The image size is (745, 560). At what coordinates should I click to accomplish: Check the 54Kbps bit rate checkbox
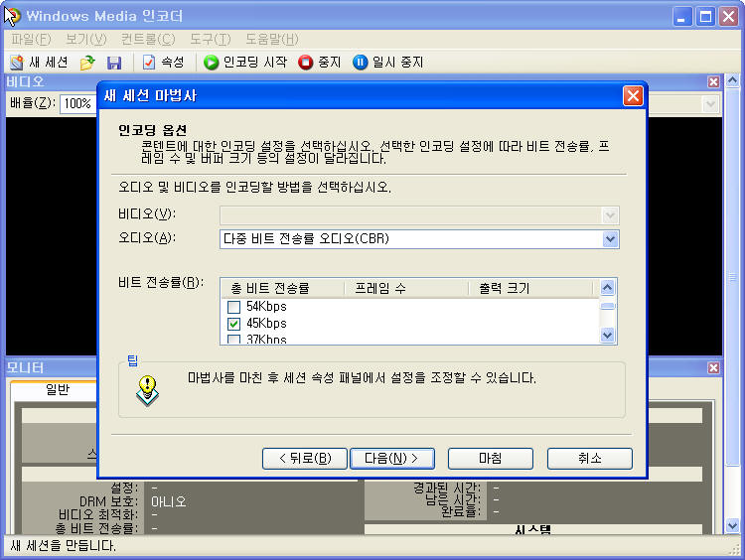[233, 307]
